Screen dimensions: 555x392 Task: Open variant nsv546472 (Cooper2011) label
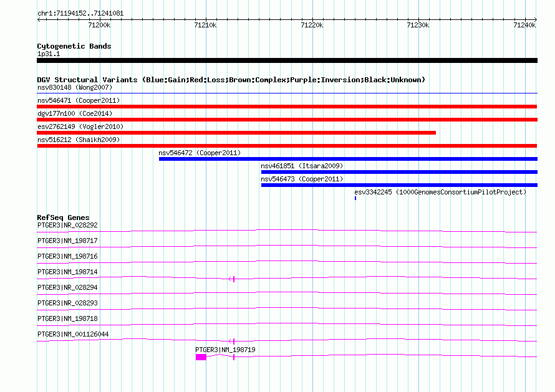pos(200,153)
